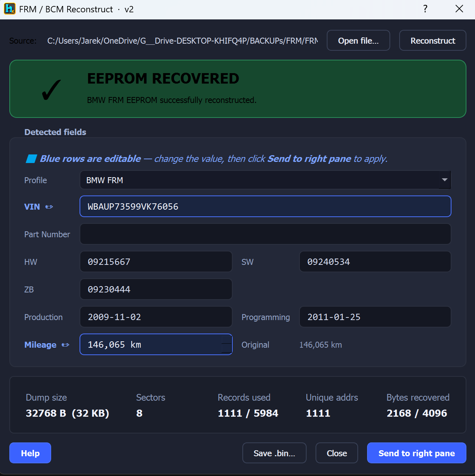Click the green success checkmark icon

click(x=52, y=90)
